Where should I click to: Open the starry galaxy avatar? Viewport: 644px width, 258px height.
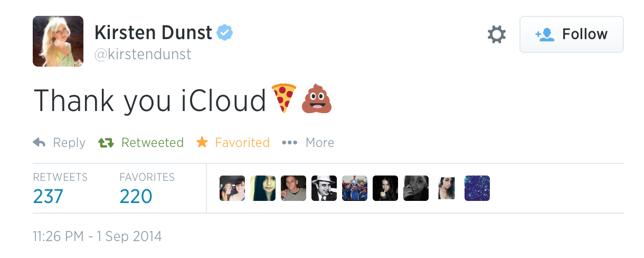[x=477, y=188]
